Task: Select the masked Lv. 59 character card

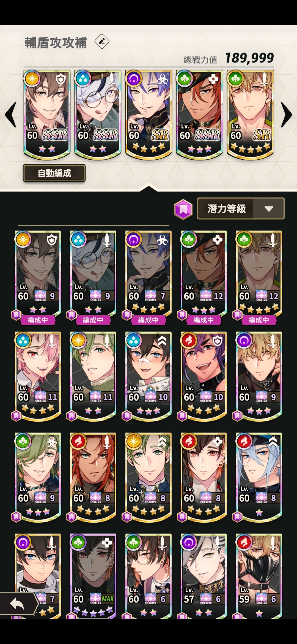Action: tap(259, 576)
